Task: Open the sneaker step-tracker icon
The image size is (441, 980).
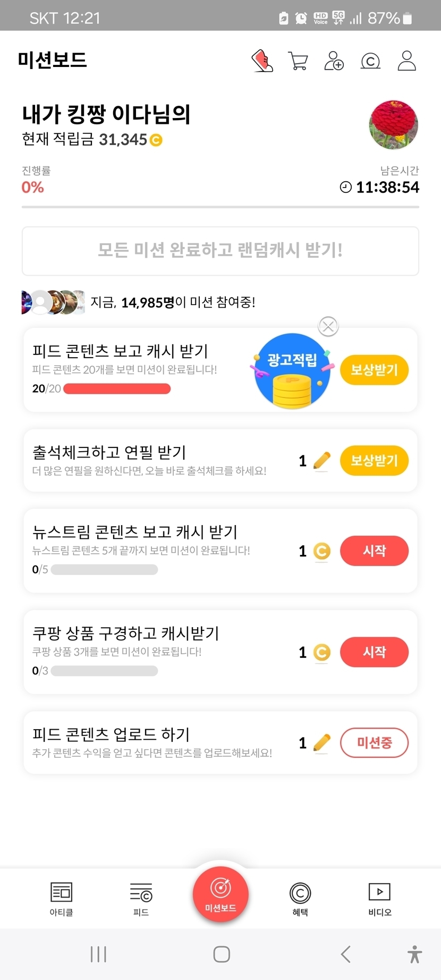Action: 262,61
